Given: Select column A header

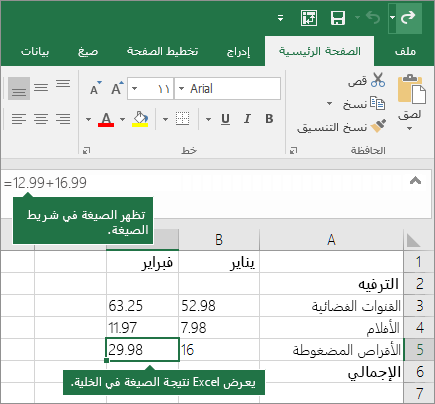Looking at the screenshot, I should click(x=331, y=240).
